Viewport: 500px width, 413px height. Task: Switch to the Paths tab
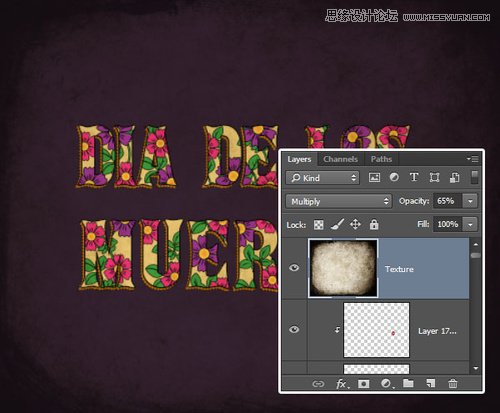(381, 159)
